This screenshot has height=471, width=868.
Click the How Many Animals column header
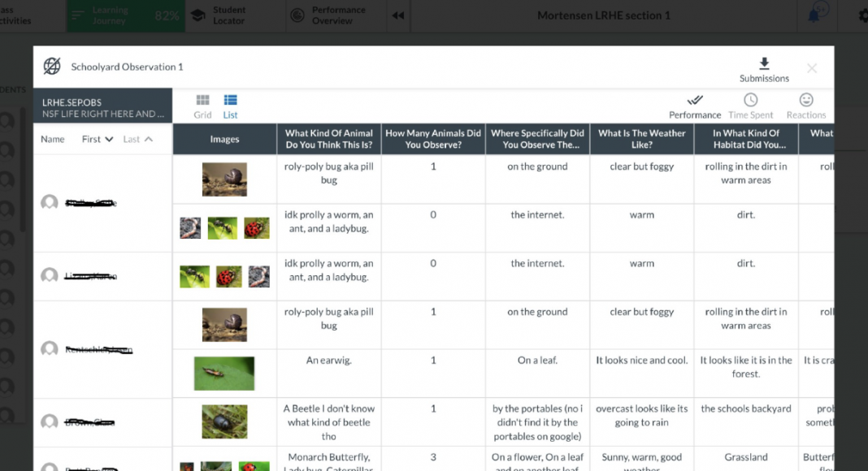[433, 139]
